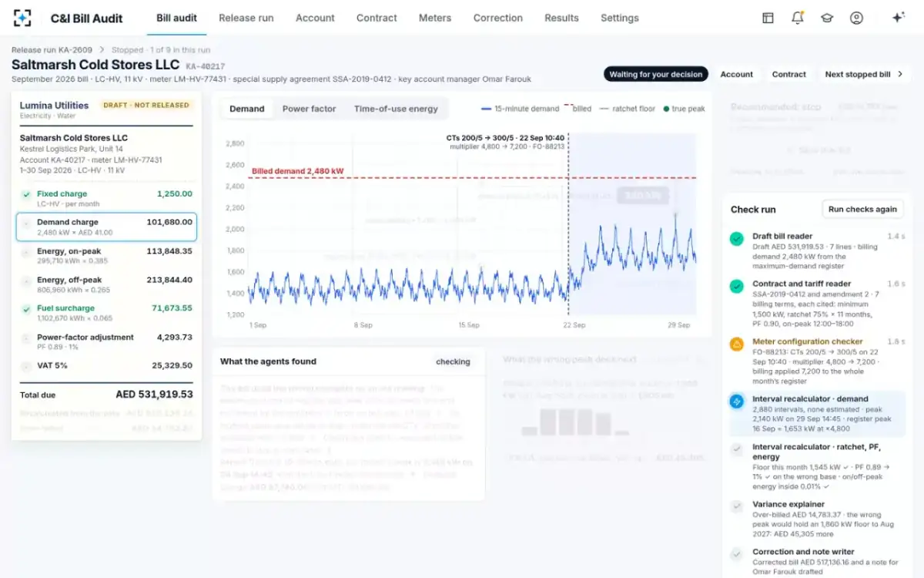Viewport: 924px width, 578px height.
Task: Toggle the 15-minute demand legend entry
Action: point(520,109)
